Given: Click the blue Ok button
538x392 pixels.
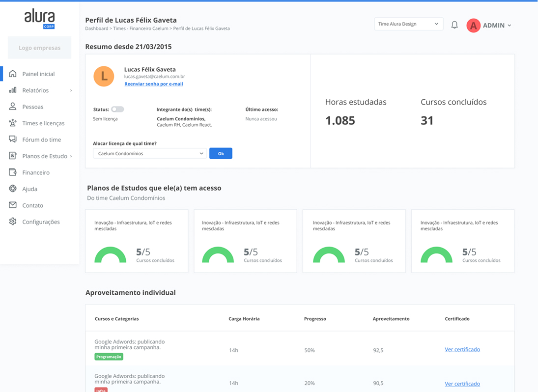Looking at the screenshot, I should click(221, 153).
